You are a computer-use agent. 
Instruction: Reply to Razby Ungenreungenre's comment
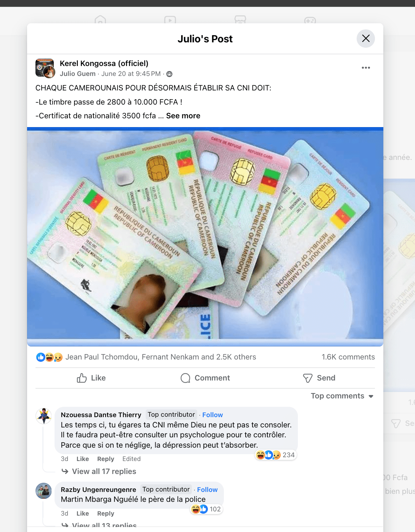(106, 513)
